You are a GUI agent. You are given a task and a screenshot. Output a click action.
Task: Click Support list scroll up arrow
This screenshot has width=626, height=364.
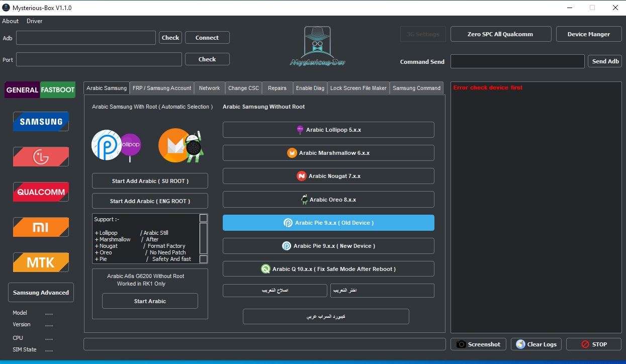[203, 218]
